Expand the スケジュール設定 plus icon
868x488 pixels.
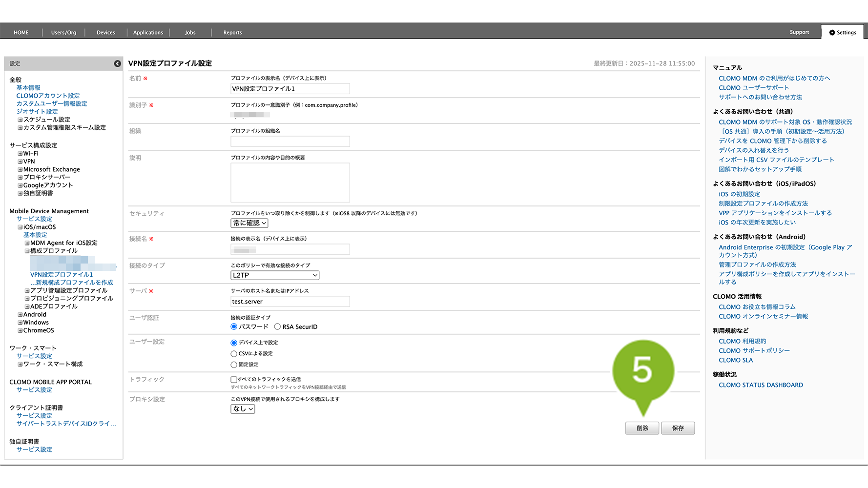pyautogui.click(x=20, y=120)
